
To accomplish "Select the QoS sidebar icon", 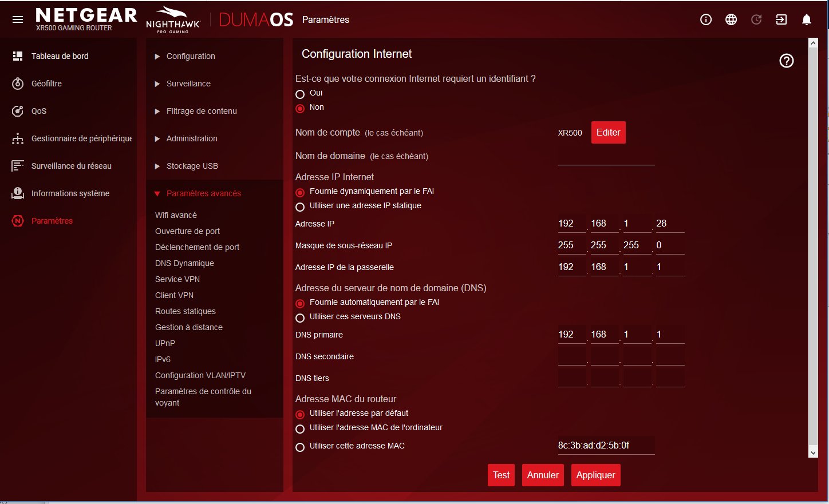I will click(17, 111).
